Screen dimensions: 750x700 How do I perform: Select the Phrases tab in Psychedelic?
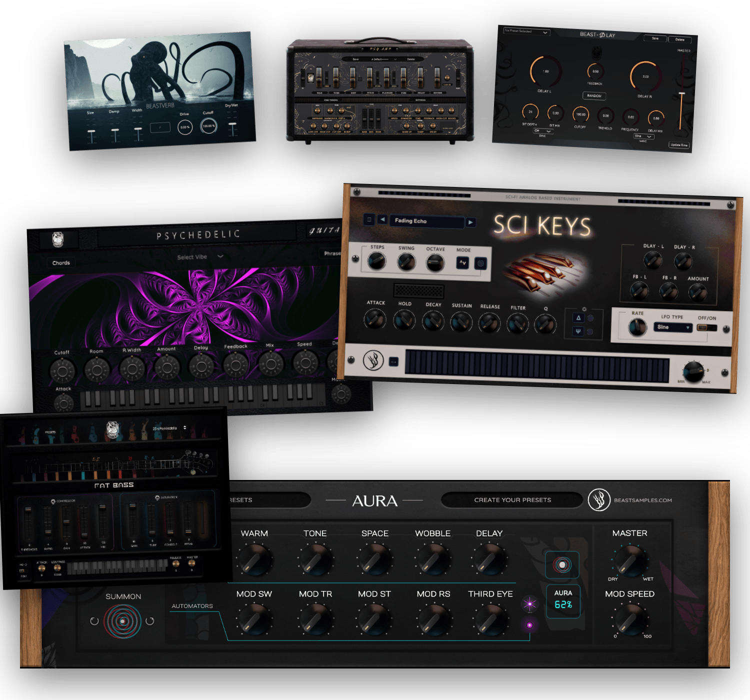331,253
